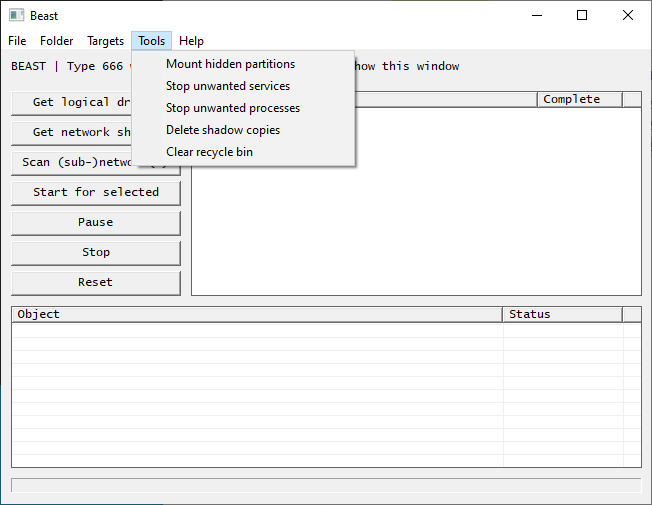
Task: Click the Beast app icon in title bar
Action: 16,15
